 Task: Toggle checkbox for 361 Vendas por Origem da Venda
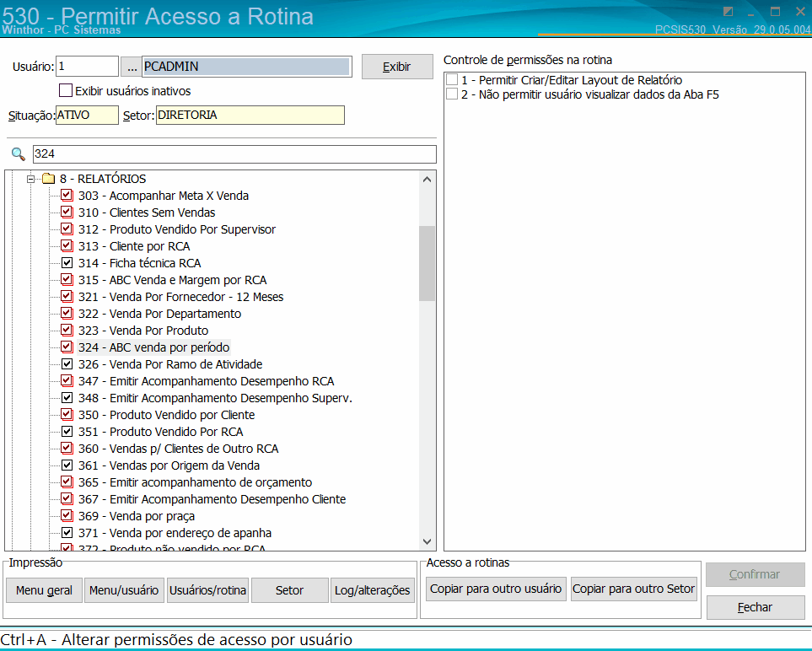point(67,465)
